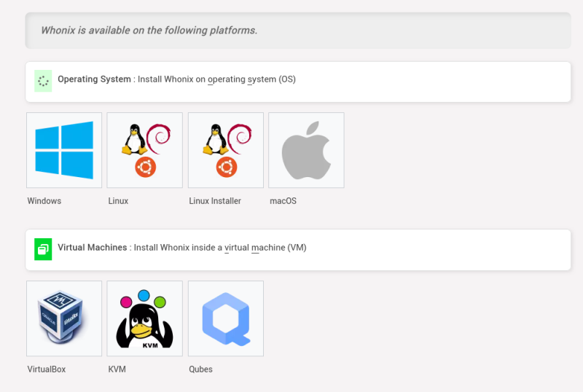
Task: Open the Windows text label link
Action: point(44,201)
